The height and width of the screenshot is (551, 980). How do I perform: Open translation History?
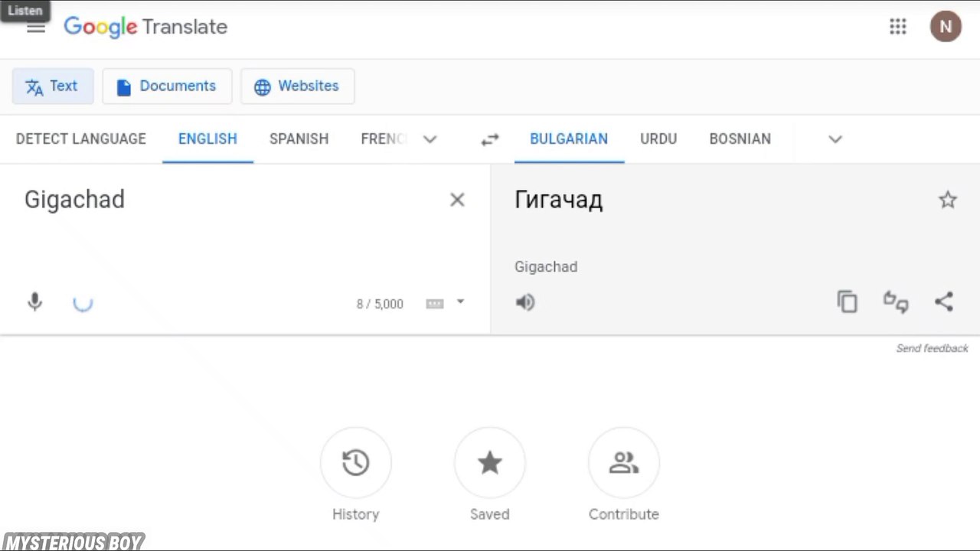click(x=356, y=463)
